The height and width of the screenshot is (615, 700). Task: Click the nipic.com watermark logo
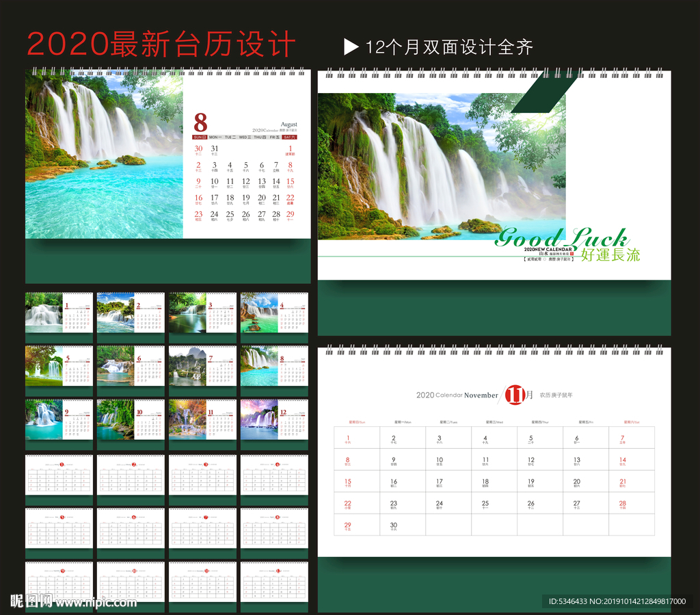click(x=74, y=601)
